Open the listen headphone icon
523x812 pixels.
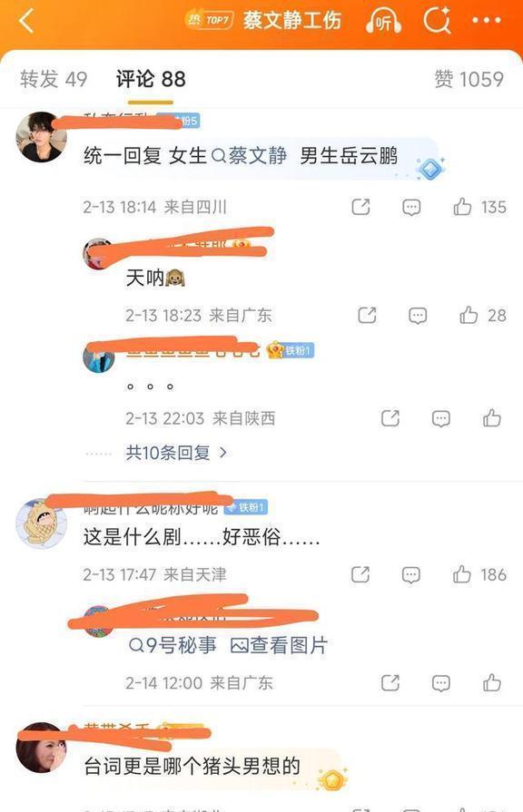[x=383, y=21]
